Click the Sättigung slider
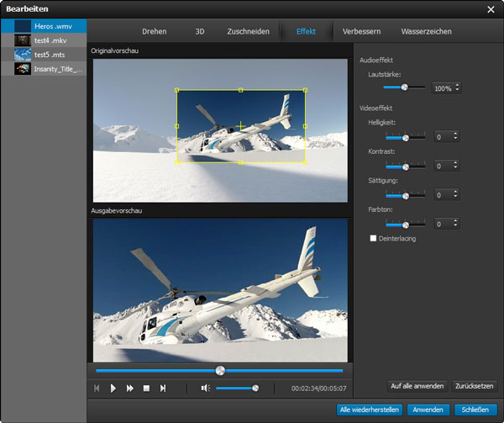The height and width of the screenshot is (423, 504). 405,195
